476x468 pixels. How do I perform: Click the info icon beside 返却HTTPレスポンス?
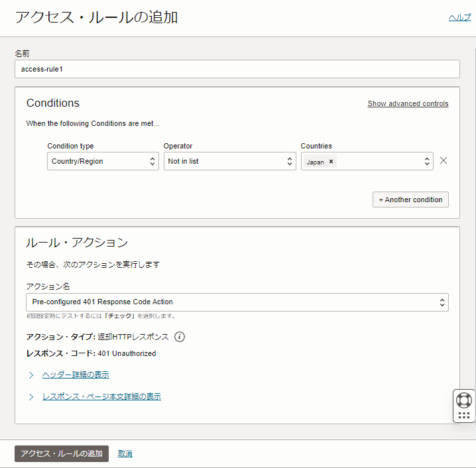click(x=180, y=337)
